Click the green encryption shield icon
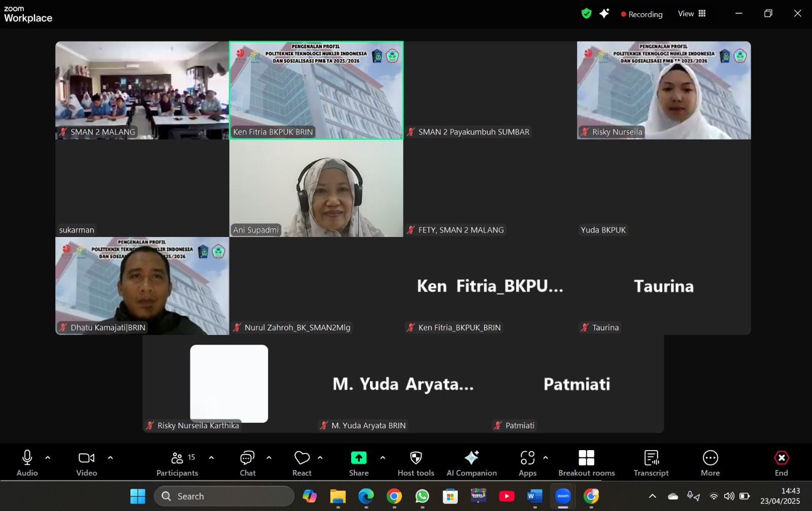The image size is (812, 511). click(586, 14)
